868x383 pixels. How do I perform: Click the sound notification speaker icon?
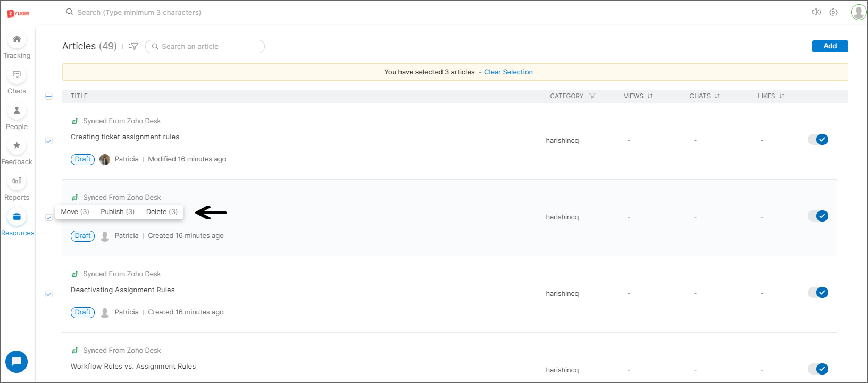click(x=816, y=12)
